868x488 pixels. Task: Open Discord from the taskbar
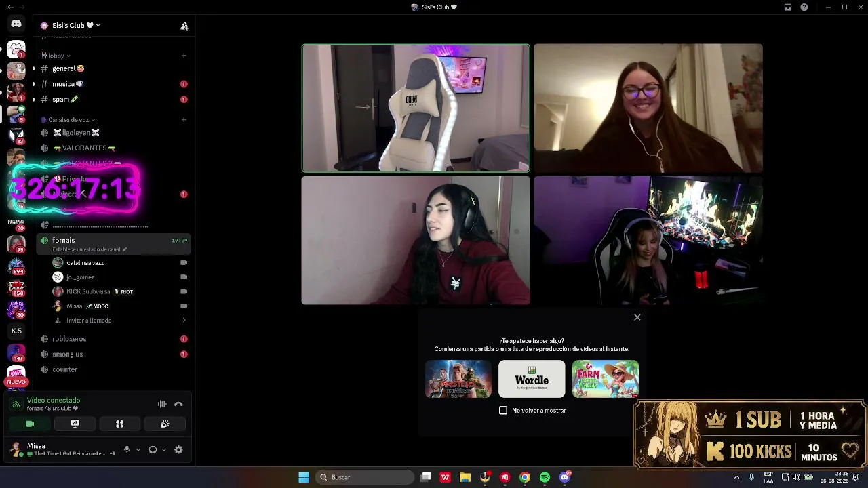click(565, 477)
